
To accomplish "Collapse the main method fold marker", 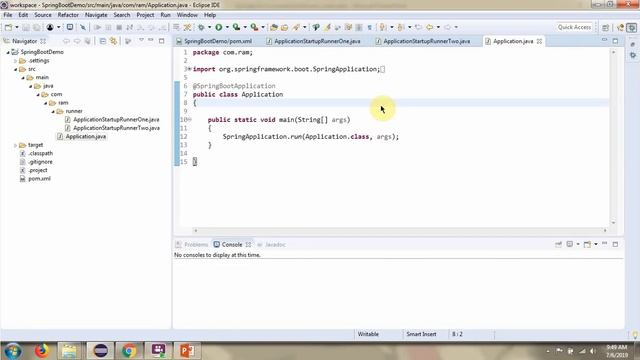I will pos(189,120).
